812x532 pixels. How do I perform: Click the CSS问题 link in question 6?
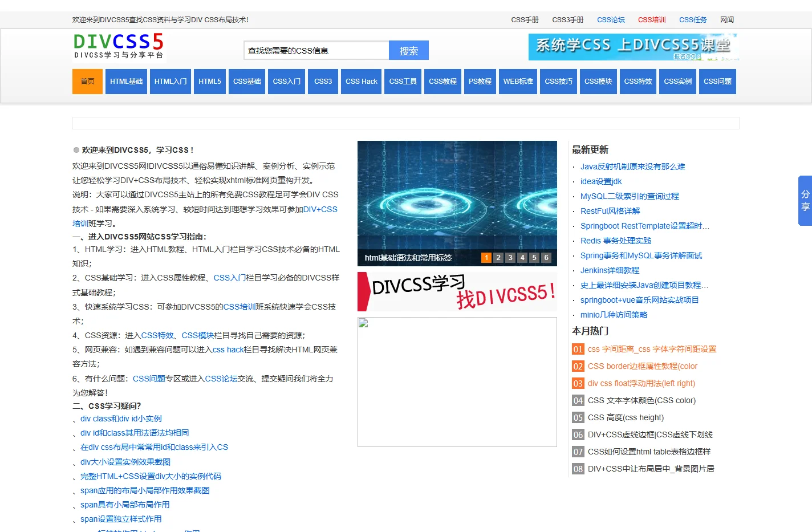pos(149,379)
